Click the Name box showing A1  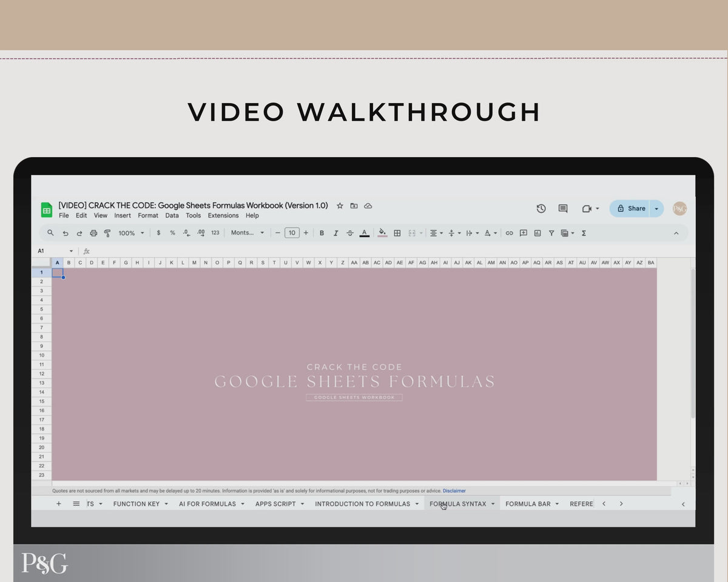coord(55,251)
